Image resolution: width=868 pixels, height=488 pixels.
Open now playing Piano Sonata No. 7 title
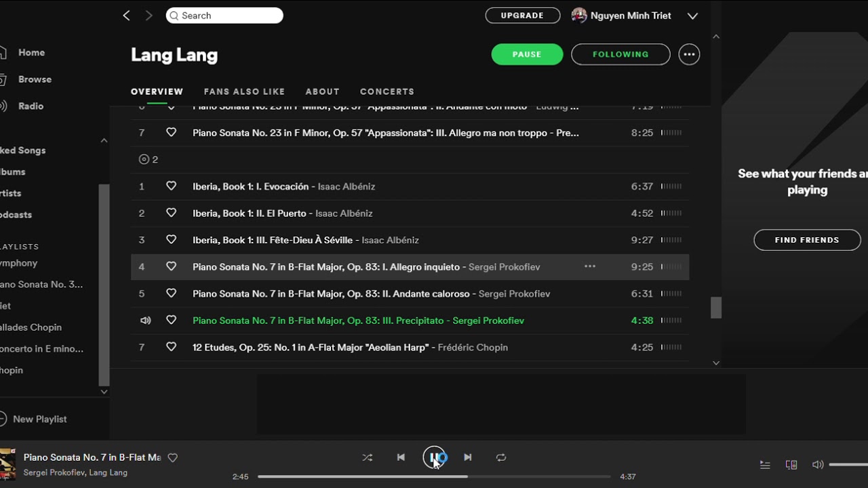point(92,457)
